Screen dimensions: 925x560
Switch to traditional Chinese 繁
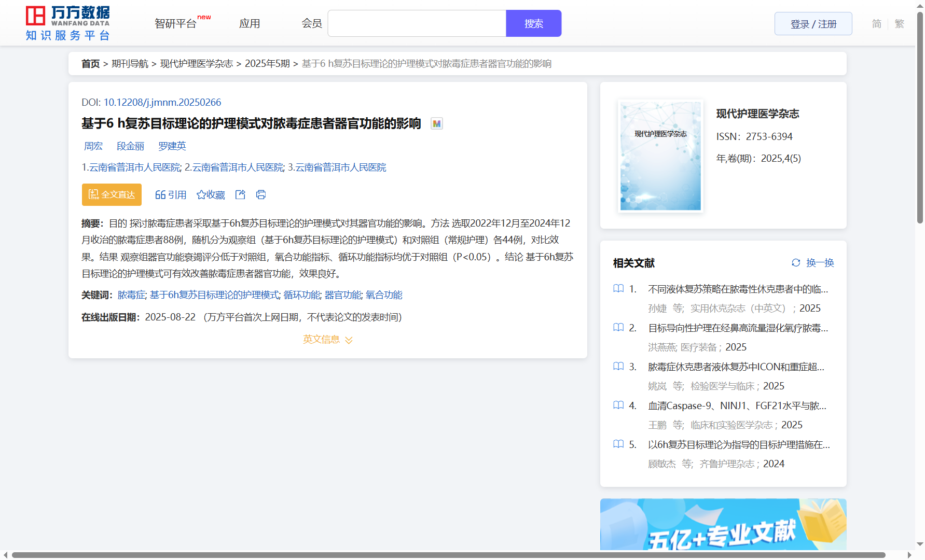(900, 24)
